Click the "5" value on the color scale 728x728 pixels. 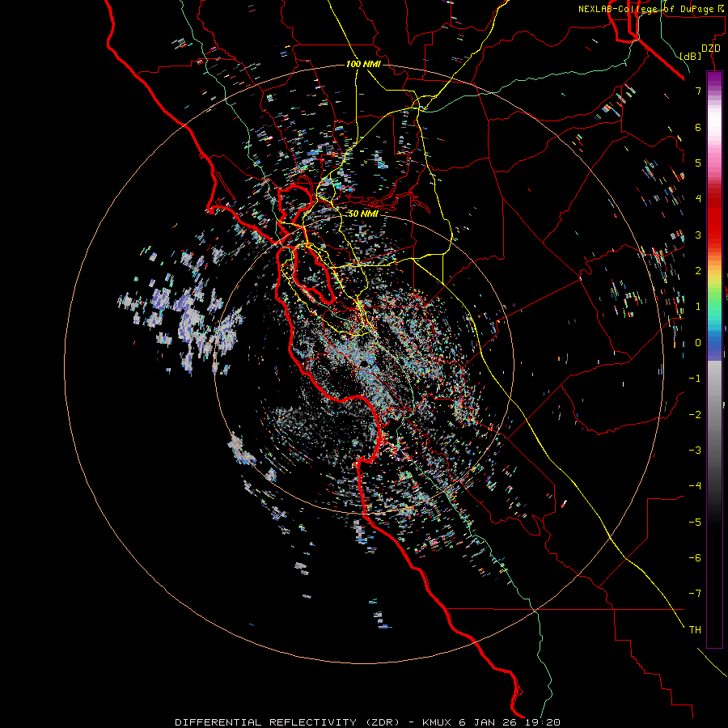tap(698, 163)
